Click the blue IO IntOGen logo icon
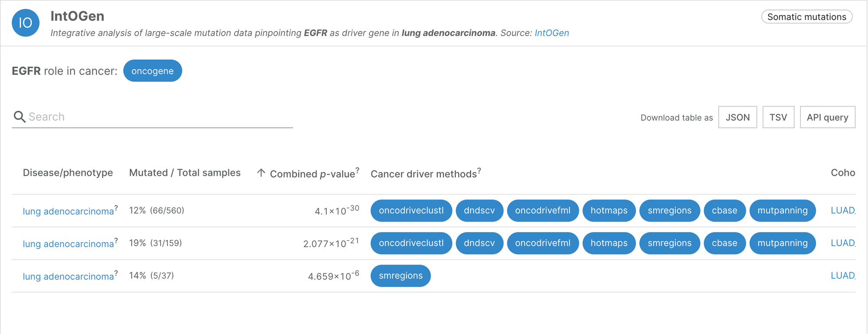Screen dimensions: 868x334 pyautogui.click(x=26, y=23)
